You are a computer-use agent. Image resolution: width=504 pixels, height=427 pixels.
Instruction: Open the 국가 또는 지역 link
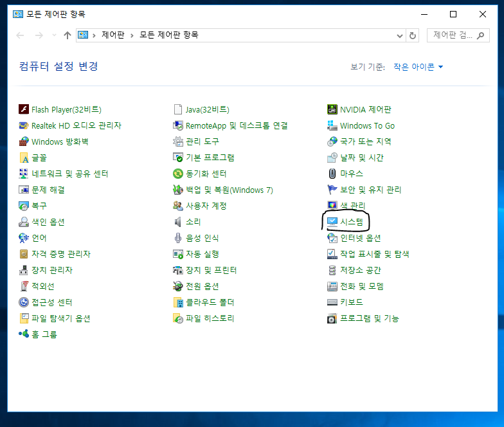click(x=366, y=141)
